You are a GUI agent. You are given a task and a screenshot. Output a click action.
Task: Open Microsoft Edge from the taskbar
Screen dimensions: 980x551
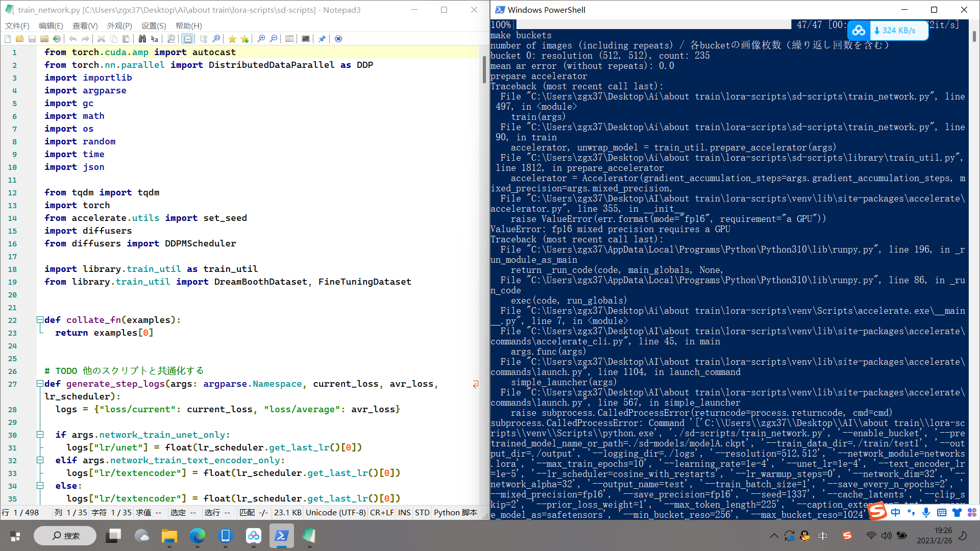[x=198, y=536]
